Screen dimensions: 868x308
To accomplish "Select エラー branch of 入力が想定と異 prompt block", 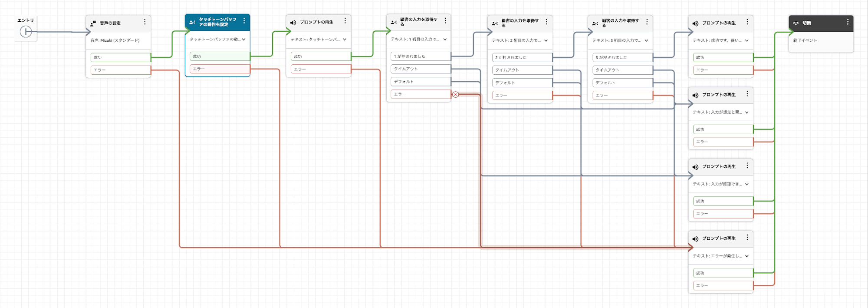I will pos(723,142).
